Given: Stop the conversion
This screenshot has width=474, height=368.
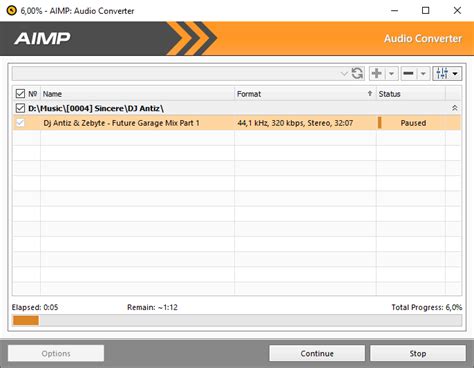Looking at the screenshot, I should [418, 353].
